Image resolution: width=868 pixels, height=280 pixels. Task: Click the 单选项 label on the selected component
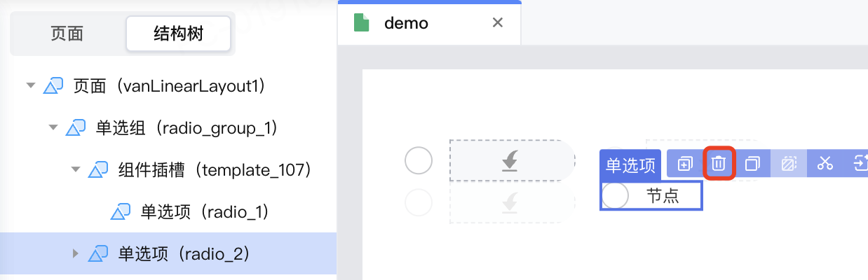tap(630, 164)
